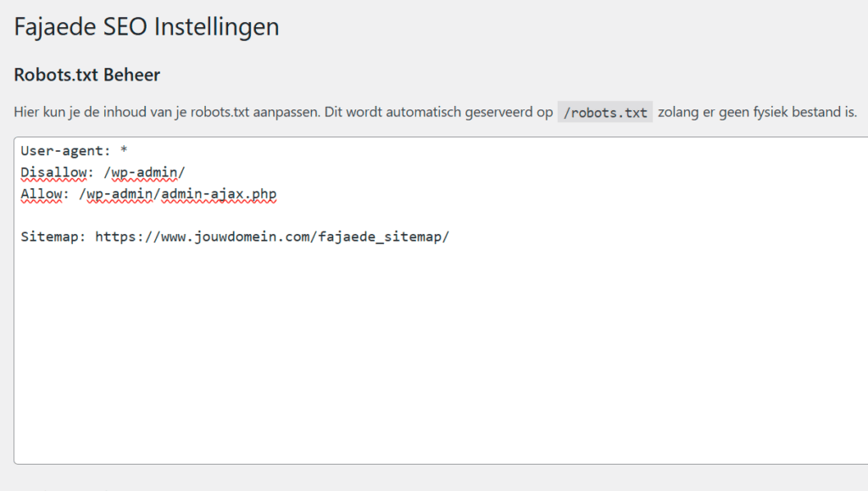Viewport: 868px width, 491px height.
Task: Place cursor on the Sitemap: label
Action: tap(50, 237)
